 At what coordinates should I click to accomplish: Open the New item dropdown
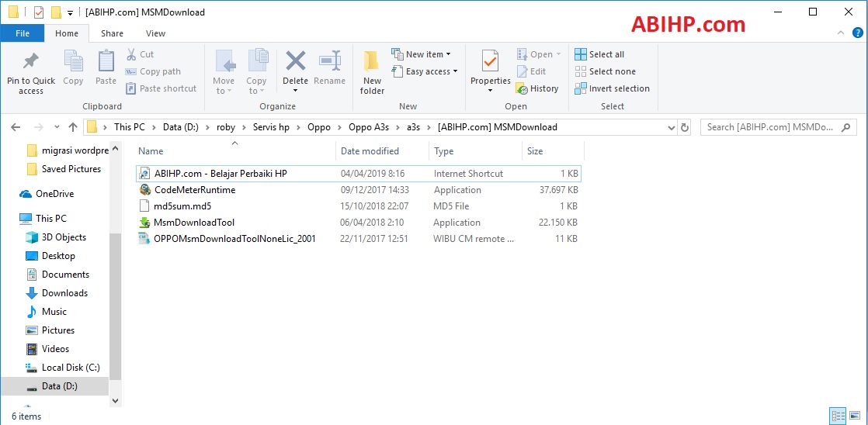point(422,54)
